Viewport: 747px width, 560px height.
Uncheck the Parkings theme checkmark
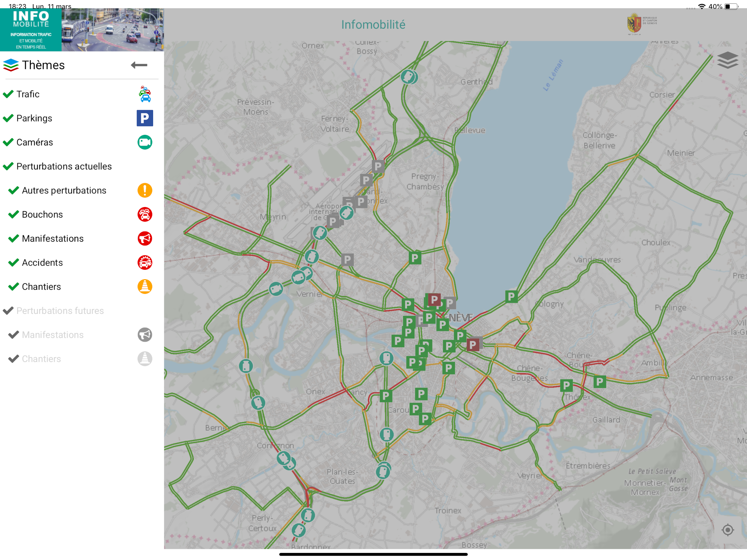8,118
